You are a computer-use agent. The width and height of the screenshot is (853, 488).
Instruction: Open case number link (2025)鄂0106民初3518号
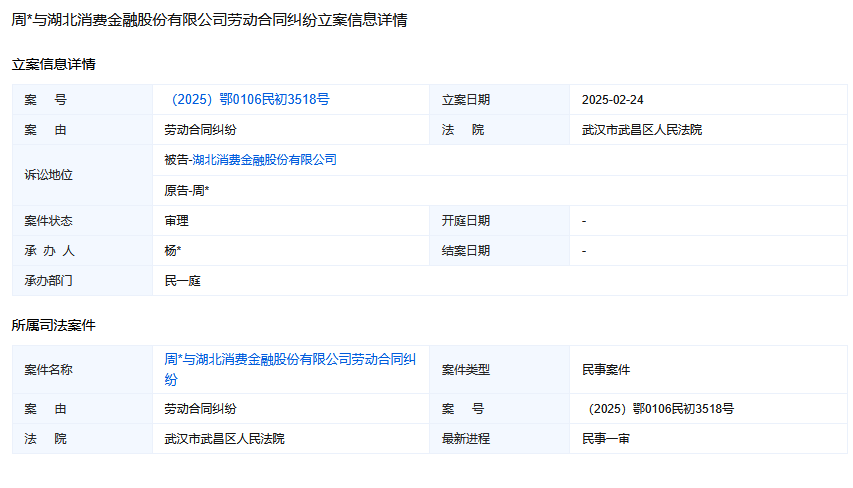coord(250,100)
